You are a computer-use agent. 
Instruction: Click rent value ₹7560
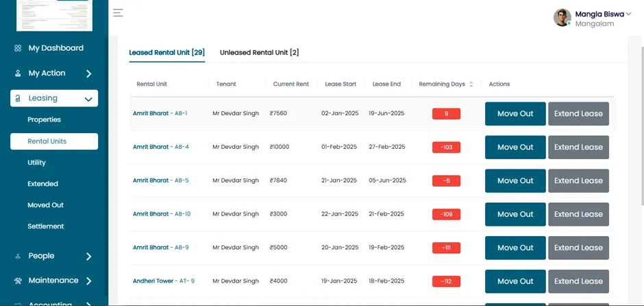278,113
